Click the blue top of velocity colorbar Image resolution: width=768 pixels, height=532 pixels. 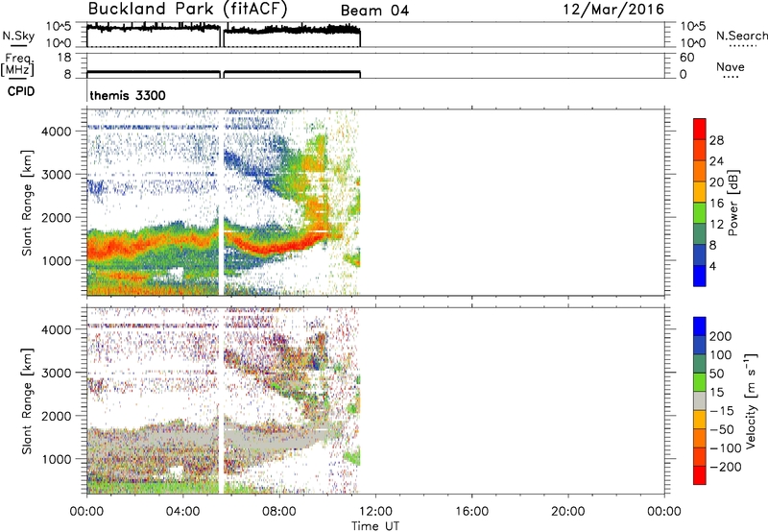pos(700,326)
